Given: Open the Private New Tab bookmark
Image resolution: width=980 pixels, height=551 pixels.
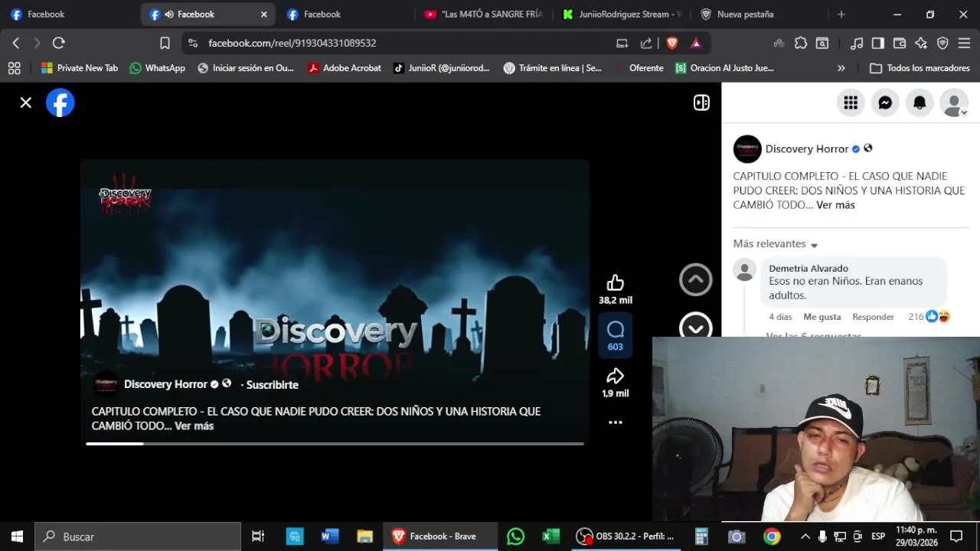Looking at the screenshot, I should [80, 68].
